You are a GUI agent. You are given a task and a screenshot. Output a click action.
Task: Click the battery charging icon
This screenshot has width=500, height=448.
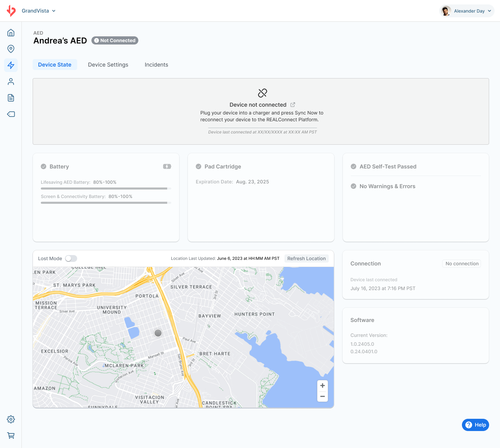(x=167, y=166)
